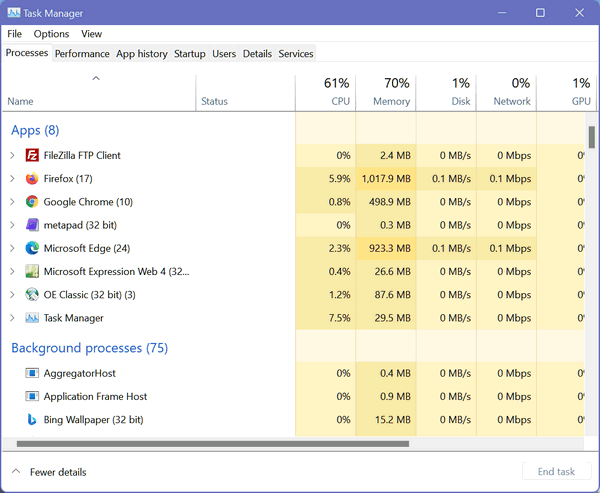Open the Options menu

(x=51, y=34)
